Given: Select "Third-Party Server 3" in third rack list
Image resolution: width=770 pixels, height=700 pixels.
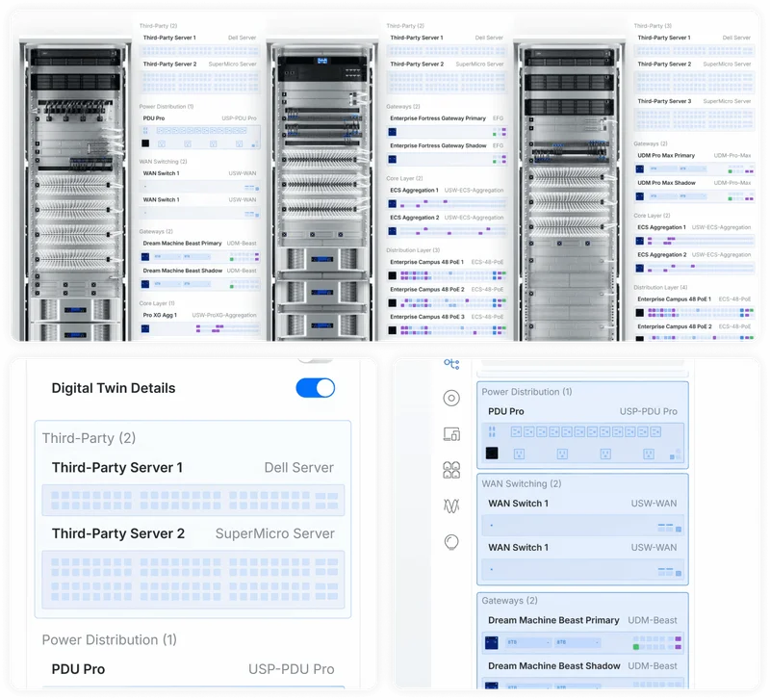Looking at the screenshot, I should (x=664, y=101).
